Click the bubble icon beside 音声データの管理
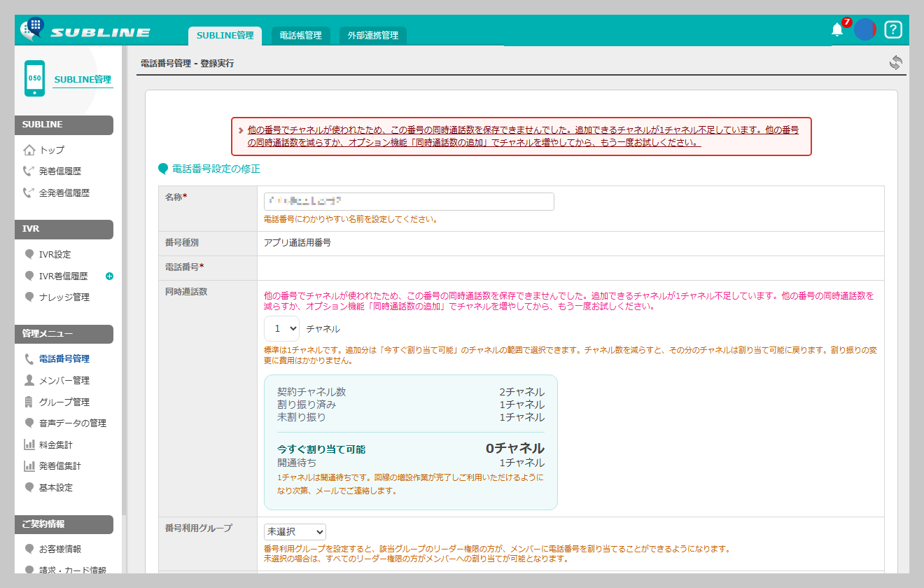 point(29,423)
